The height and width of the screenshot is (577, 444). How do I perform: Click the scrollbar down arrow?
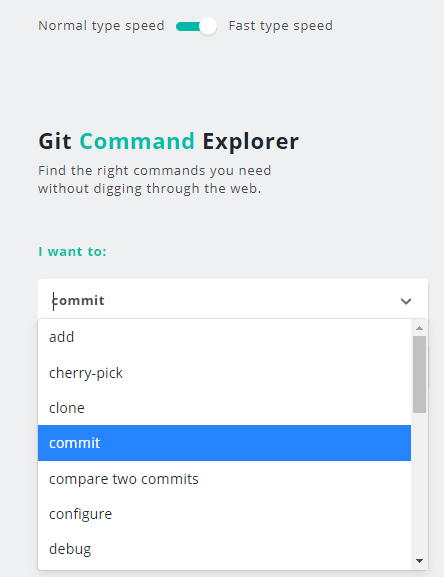pyautogui.click(x=419, y=561)
